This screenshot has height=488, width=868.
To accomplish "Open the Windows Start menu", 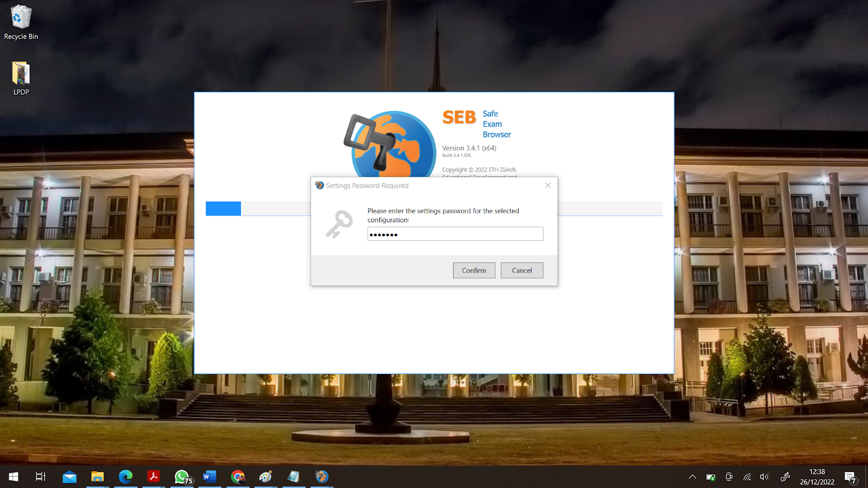I will coord(14,477).
